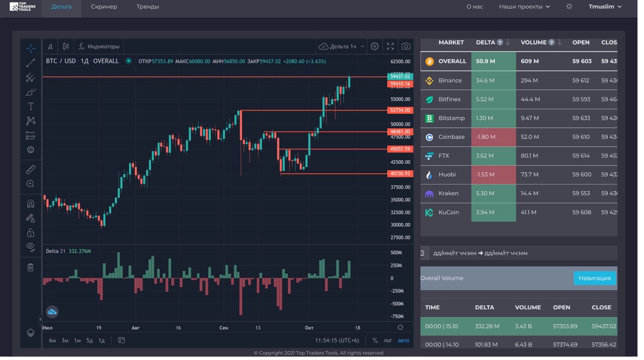
Task: Click the candlestick chart style icon
Action: [x=66, y=46]
